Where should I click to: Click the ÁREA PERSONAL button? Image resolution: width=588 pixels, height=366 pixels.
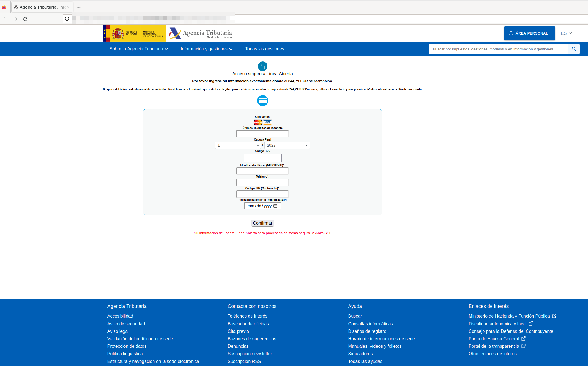tap(529, 33)
